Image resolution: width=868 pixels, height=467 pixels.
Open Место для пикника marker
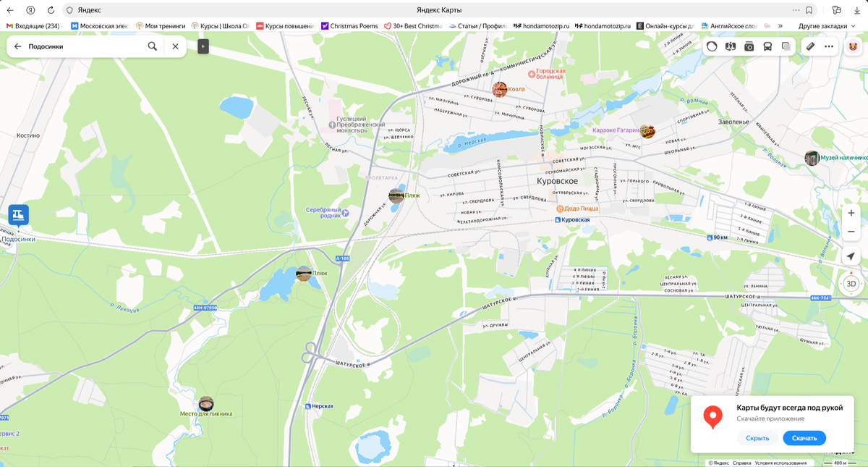(x=206, y=403)
